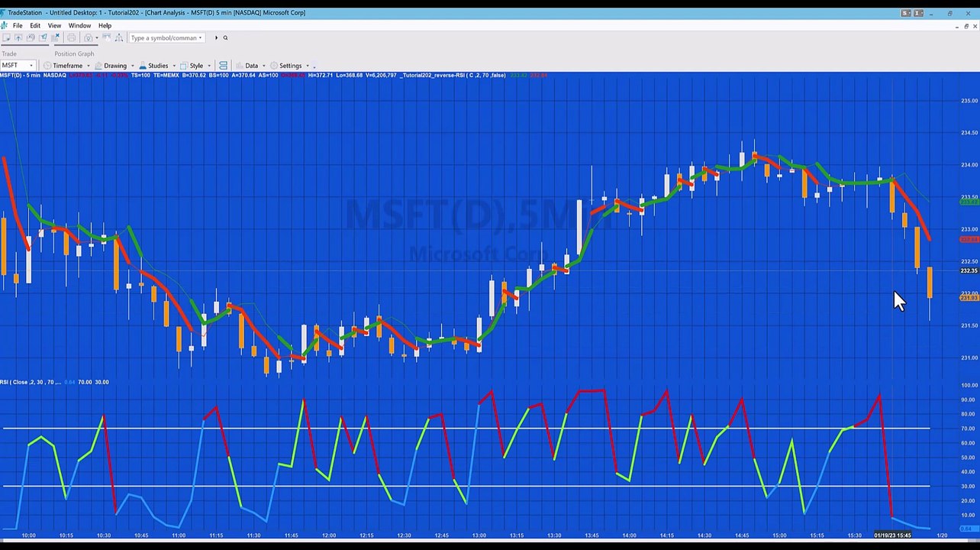Click the Drawing button
Viewport: 980px width, 550px height.
pos(111,66)
